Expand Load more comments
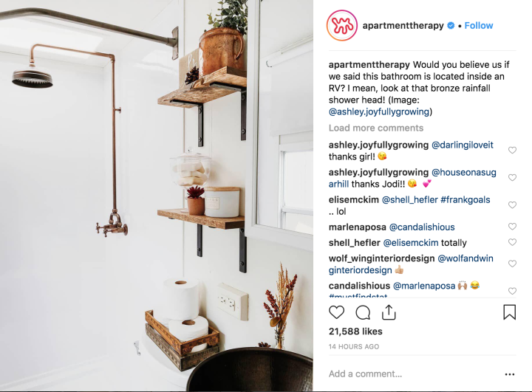Viewport: 532px width, 392px height. [376, 128]
